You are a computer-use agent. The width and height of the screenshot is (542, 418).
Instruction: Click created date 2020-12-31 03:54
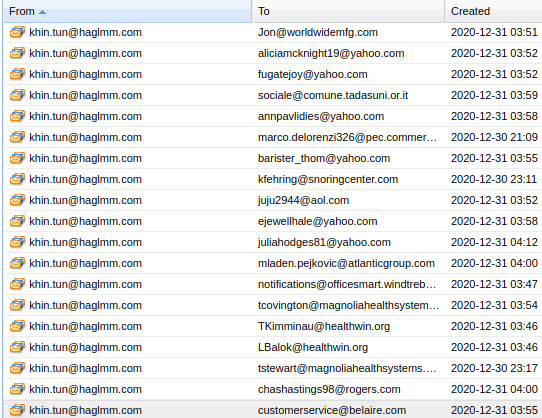494,305
